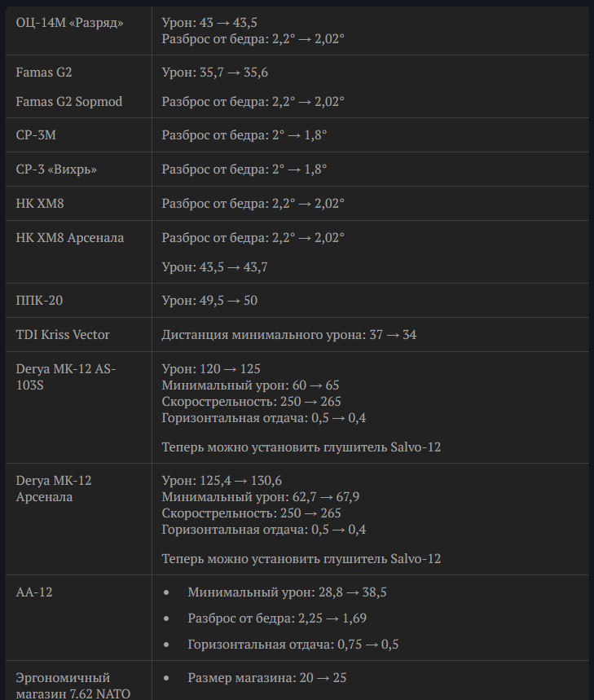Click the ППК-20 weapon name

[x=39, y=301]
